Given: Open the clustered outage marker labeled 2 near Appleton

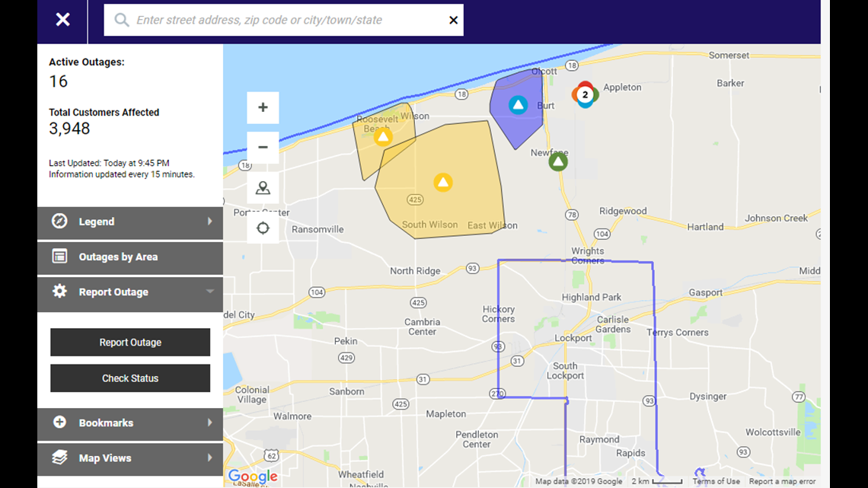Looking at the screenshot, I should pos(584,95).
